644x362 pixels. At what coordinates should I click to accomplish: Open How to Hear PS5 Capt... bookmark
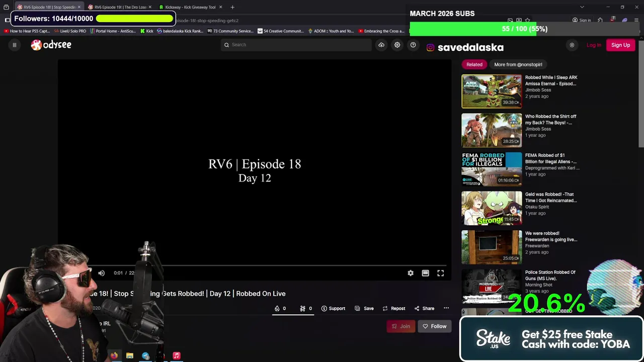click(27, 31)
